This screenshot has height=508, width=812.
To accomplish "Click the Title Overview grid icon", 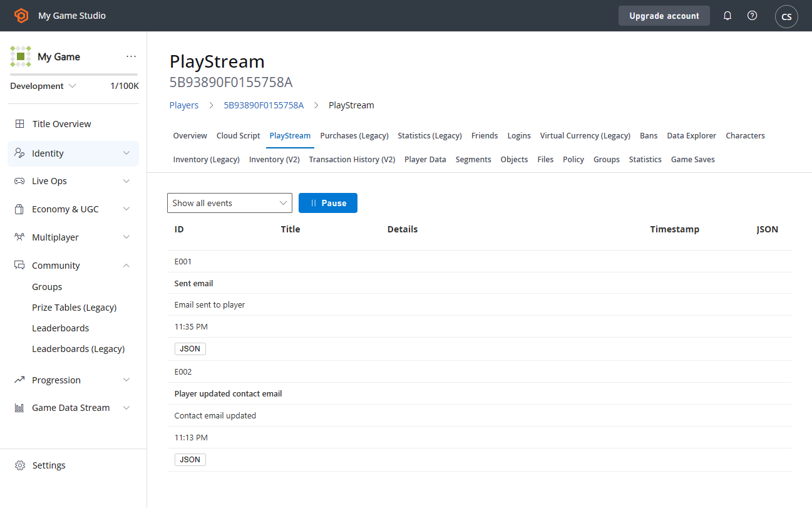I will (x=20, y=124).
